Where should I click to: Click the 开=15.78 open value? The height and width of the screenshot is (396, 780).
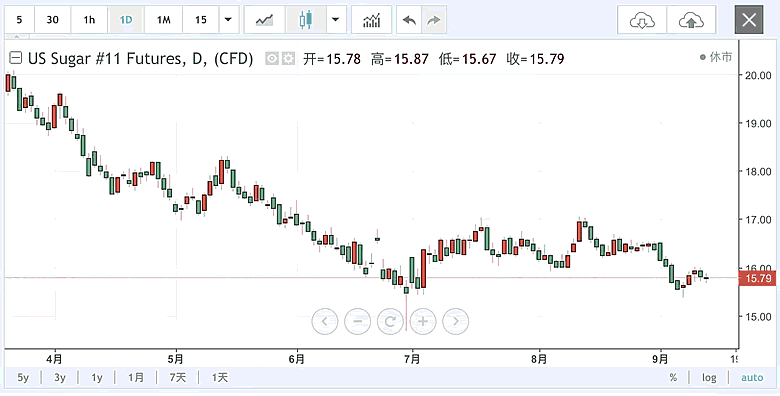[x=332, y=59]
